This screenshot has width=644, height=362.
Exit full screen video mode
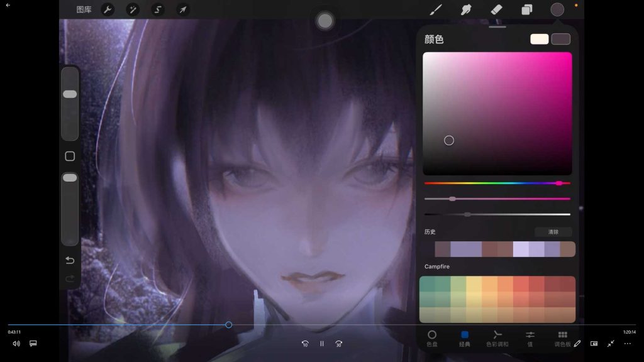tap(611, 344)
